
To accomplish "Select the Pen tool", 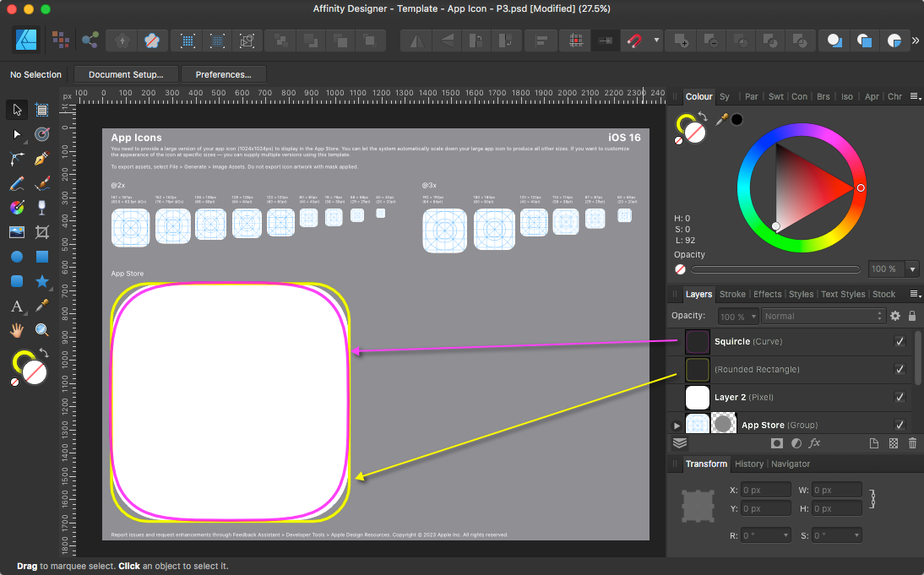I will 42,159.
